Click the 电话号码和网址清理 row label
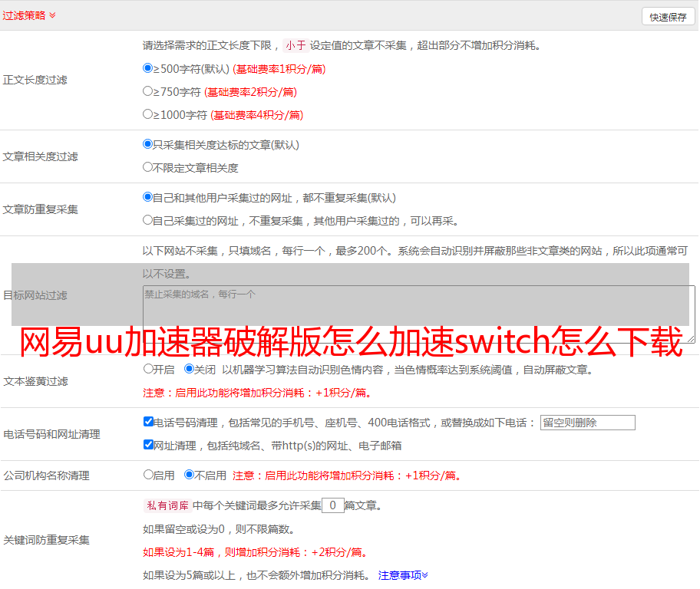Image resolution: width=700 pixels, height=589 pixels. 51,434
